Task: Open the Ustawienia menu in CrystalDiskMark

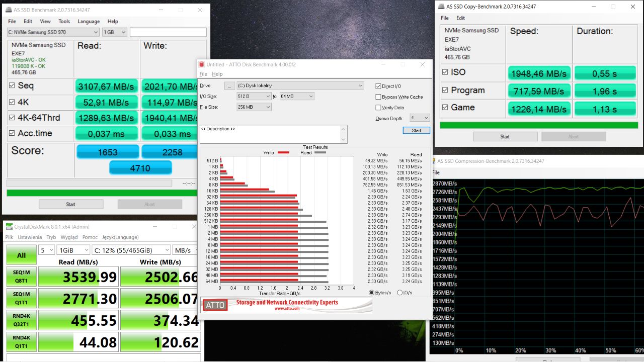Action: click(30, 237)
